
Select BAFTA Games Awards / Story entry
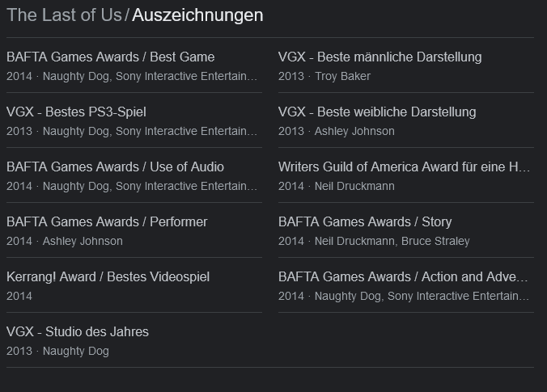[x=365, y=222]
